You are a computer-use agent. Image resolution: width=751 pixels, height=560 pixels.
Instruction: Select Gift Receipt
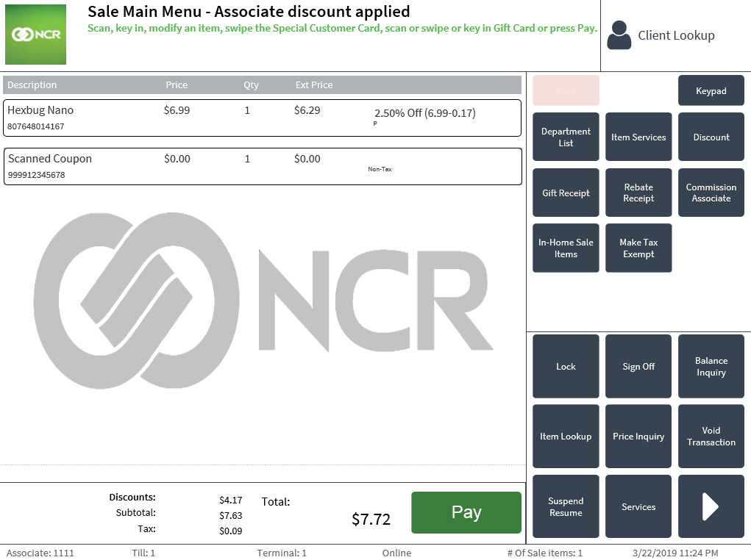tap(566, 193)
